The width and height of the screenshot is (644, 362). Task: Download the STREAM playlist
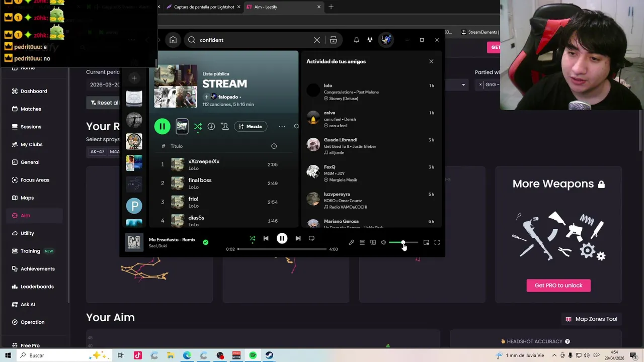click(211, 126)
